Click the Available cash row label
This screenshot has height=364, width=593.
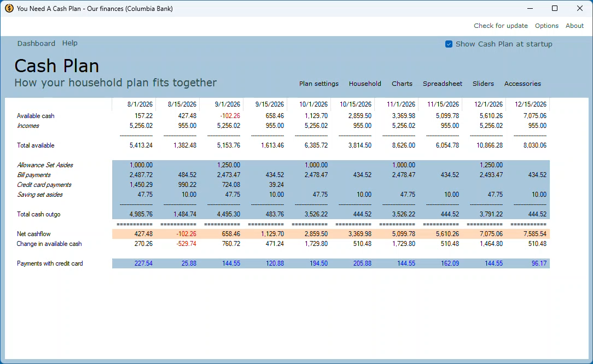[36, 116]
